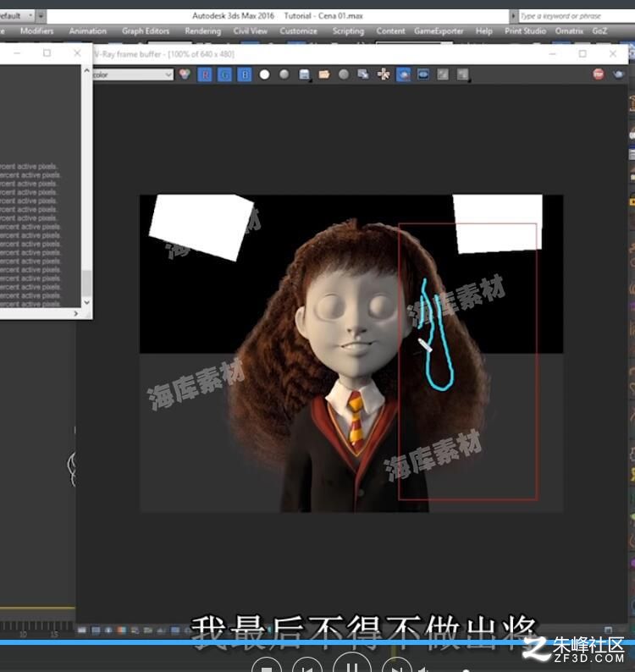Close the log messages window
The image size is (635, 672).
click(77, 52)
